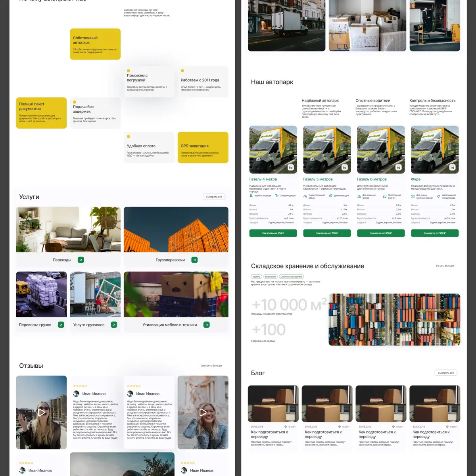Click the Удобная оплата card
476x476 pixels.
tap(149, 147)
